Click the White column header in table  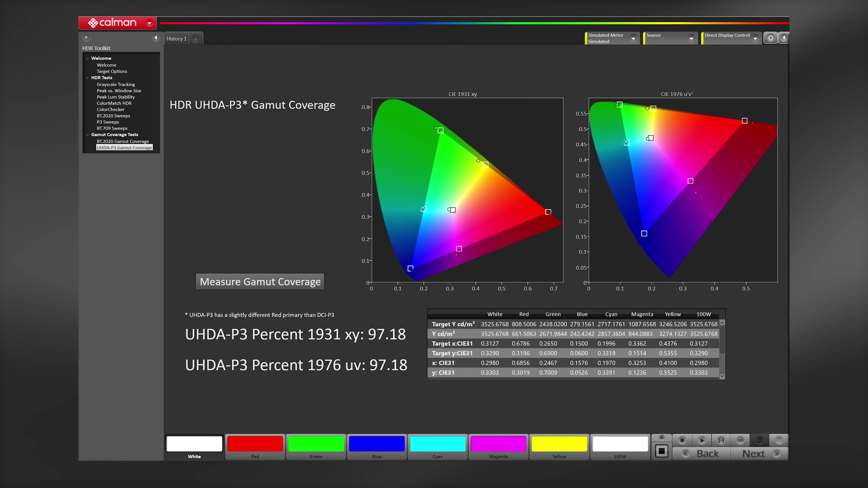coord(495,314)
